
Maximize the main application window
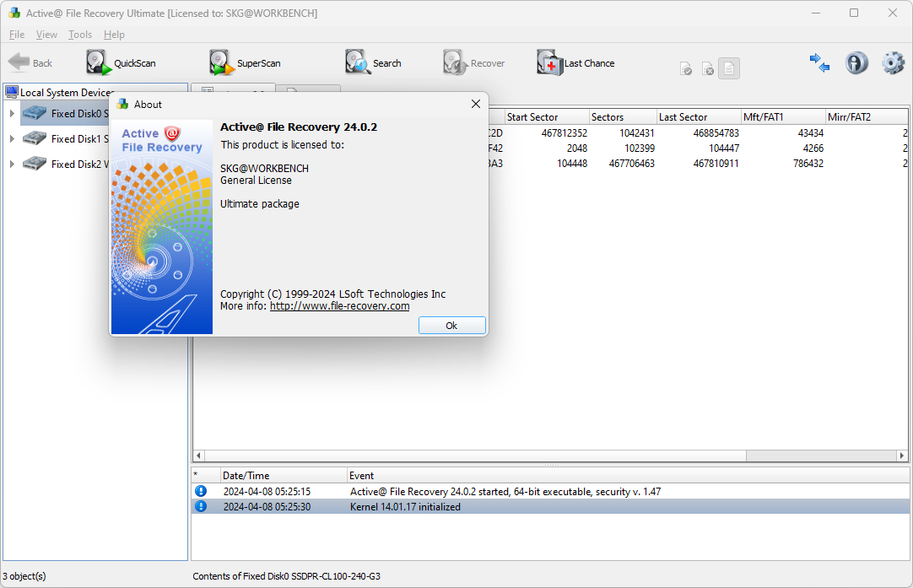tap(854, 13)
